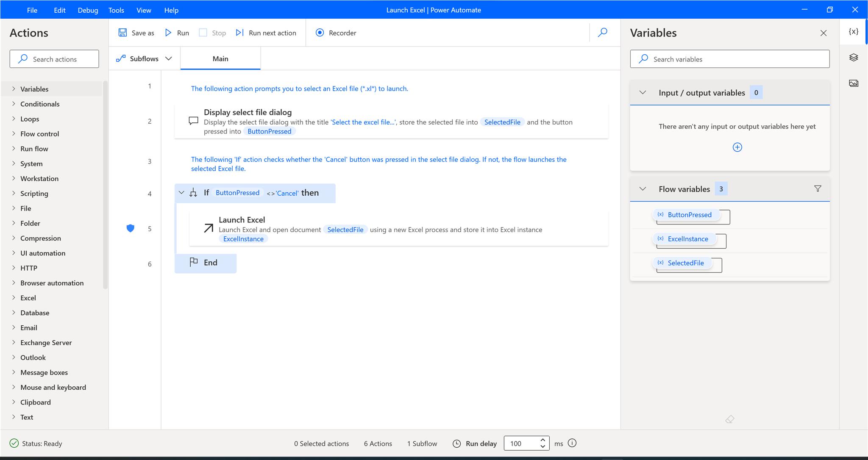The width and height of the screenshot is (868, 460).
Task: Open the Images pane icon
Action: coord(854,83)
